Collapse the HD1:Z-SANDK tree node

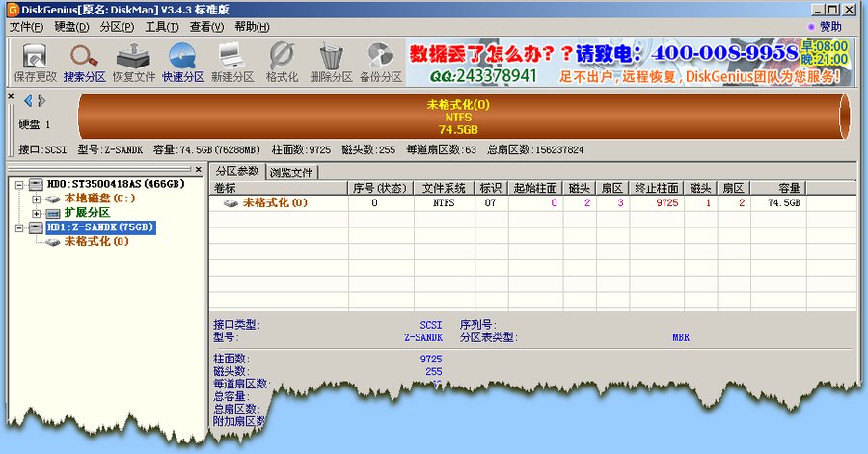click(x=19, y=227)
